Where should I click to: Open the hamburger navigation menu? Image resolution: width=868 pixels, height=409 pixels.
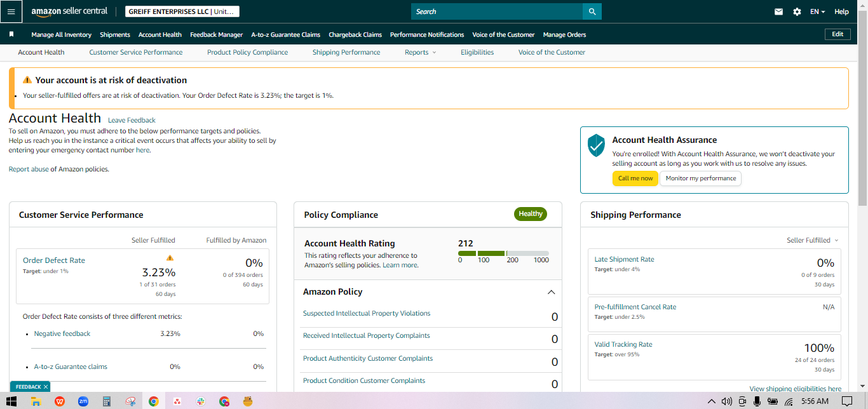(x=11, y=11)
